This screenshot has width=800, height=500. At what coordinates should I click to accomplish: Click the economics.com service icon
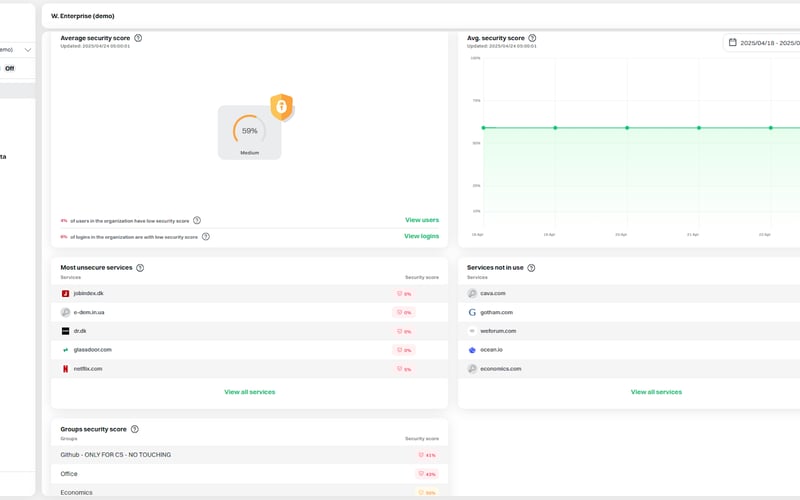coord(472,368)
